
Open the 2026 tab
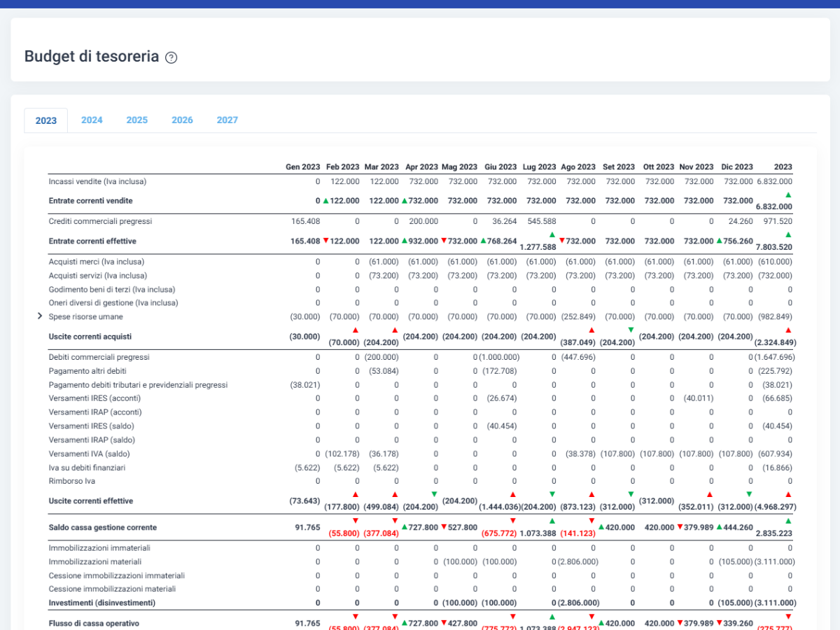pyautogui.click(x=182, y=120)
